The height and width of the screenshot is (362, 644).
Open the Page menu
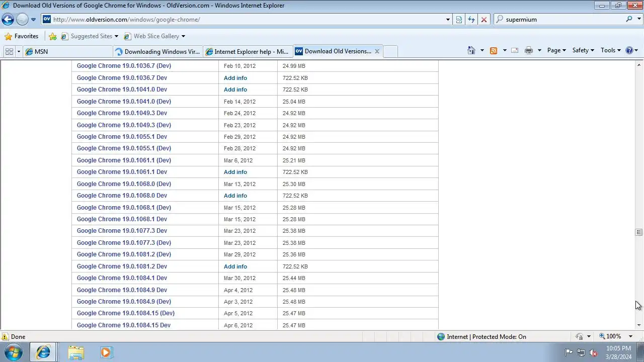click(556, 50)
